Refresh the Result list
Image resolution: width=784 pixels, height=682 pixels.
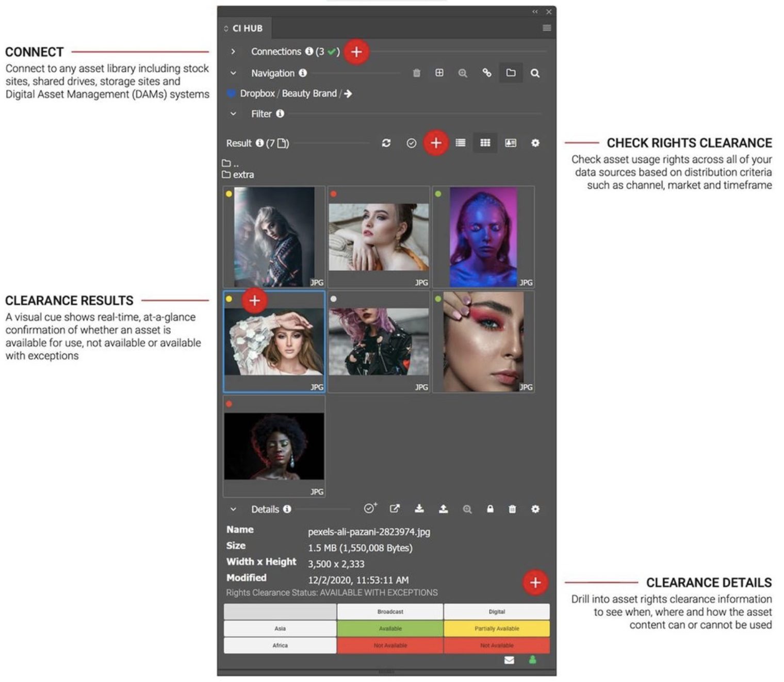coord(386,143)
